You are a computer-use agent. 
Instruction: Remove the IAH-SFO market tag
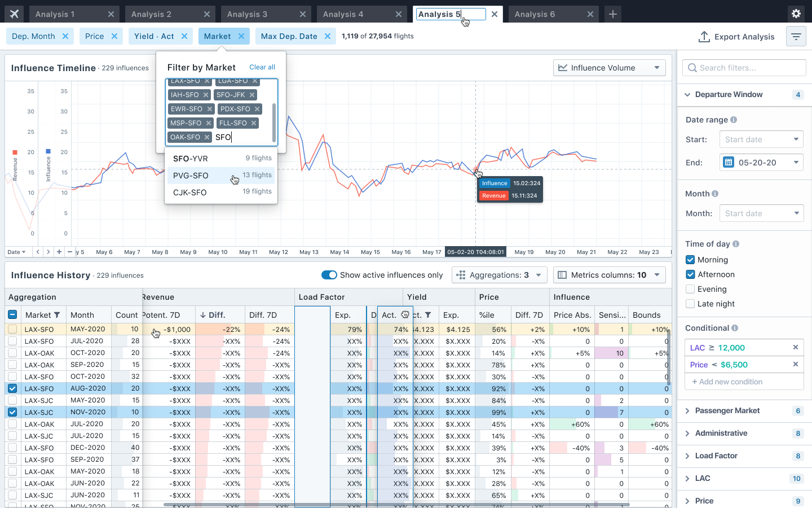(x=206, y=95)
